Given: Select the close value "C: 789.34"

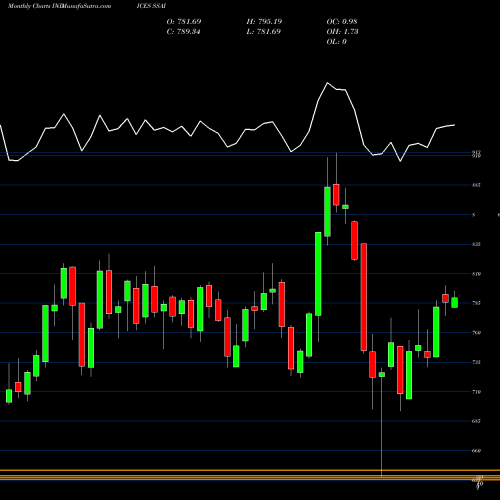Looking at the screenshot, I should (183, 32).
